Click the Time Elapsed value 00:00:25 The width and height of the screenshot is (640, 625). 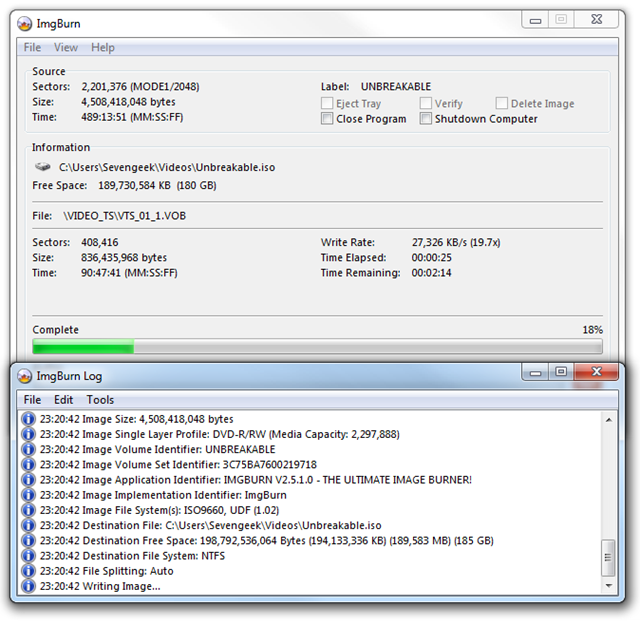pos(431,258)
